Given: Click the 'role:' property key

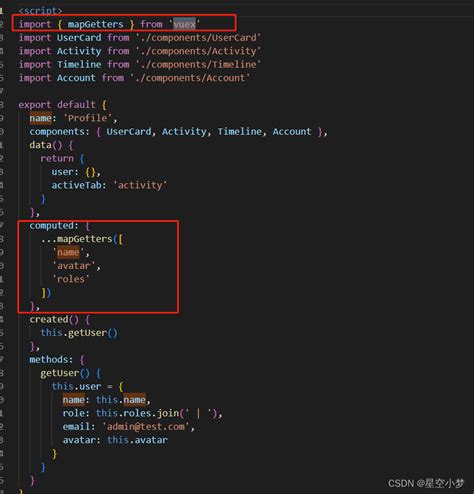Looking at the screenshot, I should pyautogui.click(x=76, y=413).
